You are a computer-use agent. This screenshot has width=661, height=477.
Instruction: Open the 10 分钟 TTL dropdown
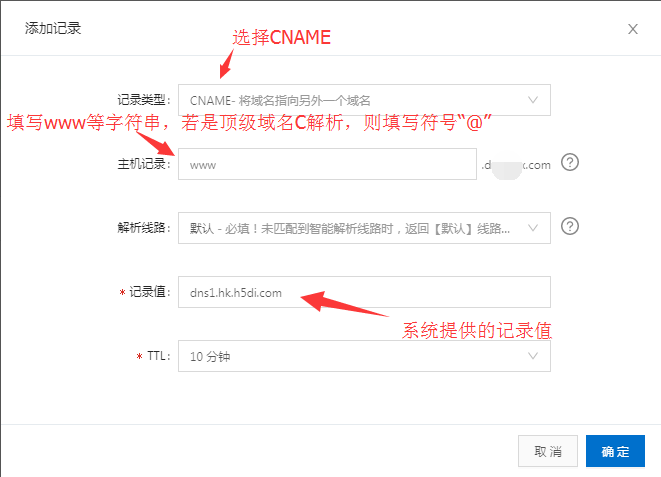tap(364, 356)
